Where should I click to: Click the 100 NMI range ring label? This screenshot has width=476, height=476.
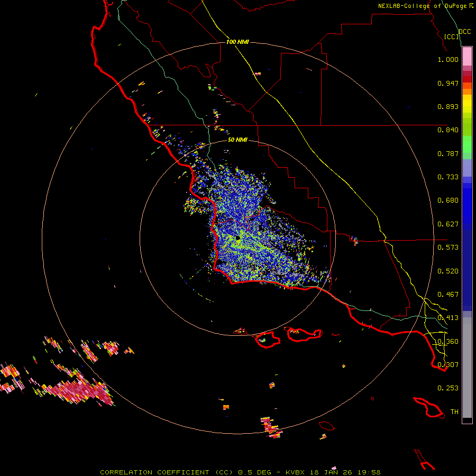pos(237,42)
